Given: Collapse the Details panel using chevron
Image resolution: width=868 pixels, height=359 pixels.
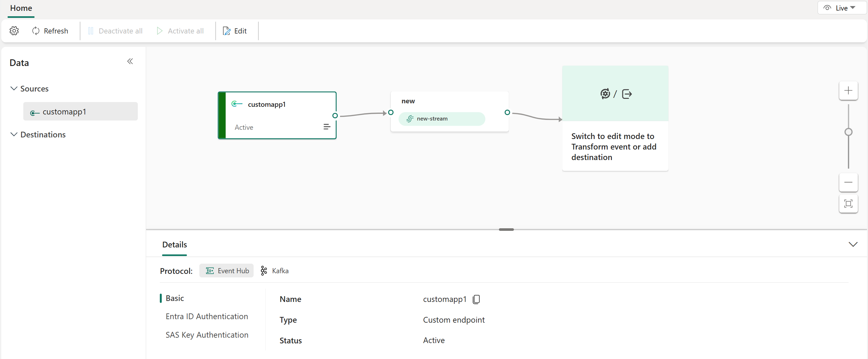Looking at the screenshot, I should (x=852, y=245).
